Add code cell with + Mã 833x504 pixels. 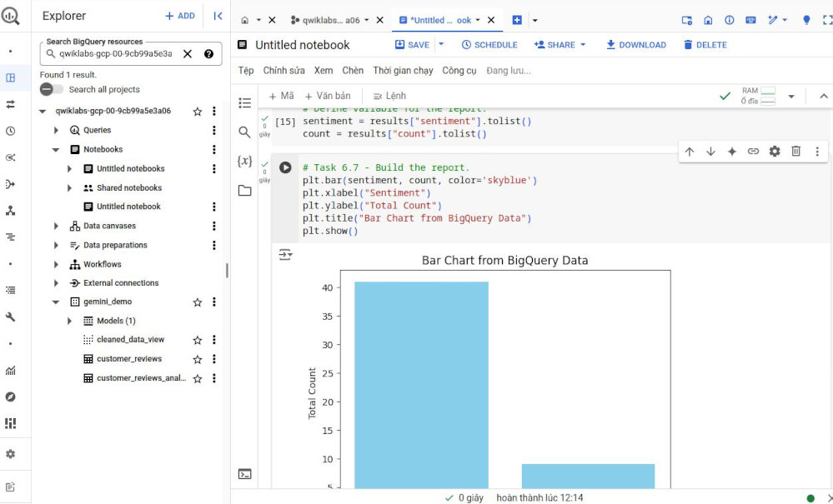281,96
